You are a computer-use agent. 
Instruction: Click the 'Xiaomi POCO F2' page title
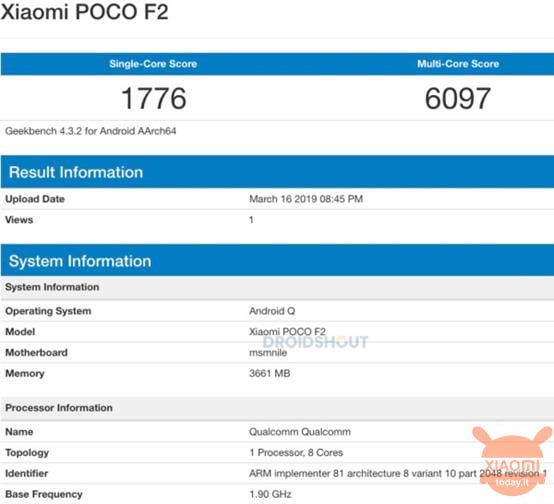(84, 12)
